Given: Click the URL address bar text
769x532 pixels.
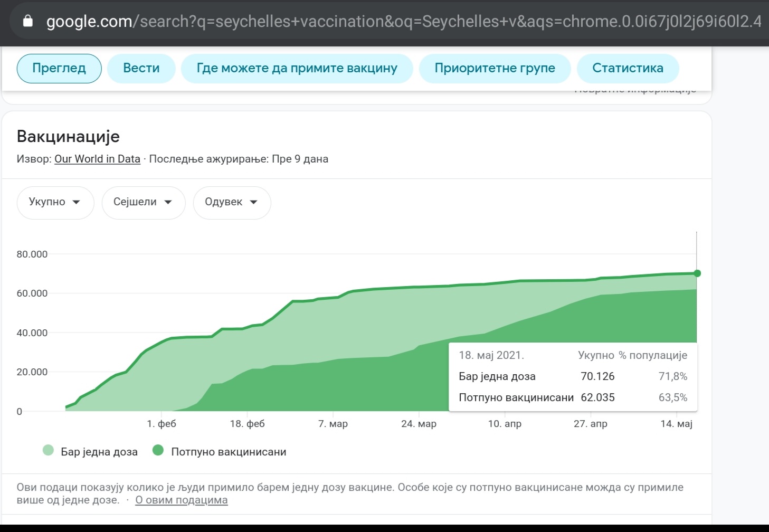Looking at the screenshot, I should coord(404,21).
